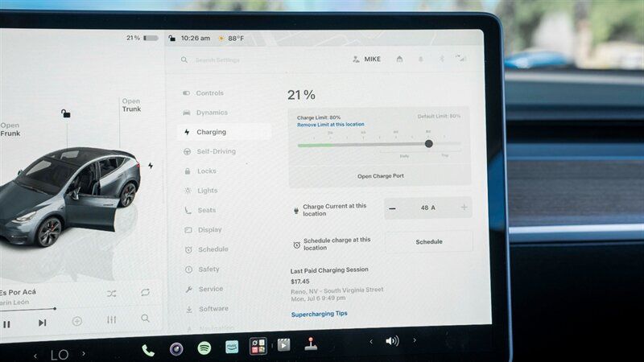Click Remove Limit at this location link
The width and height of the screenshot is (644, 362).
pyautogui.click(x=331, y=125)
